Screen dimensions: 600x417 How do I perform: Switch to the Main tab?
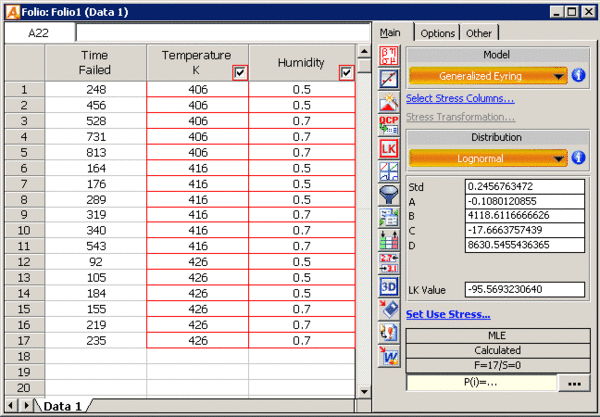390,33
